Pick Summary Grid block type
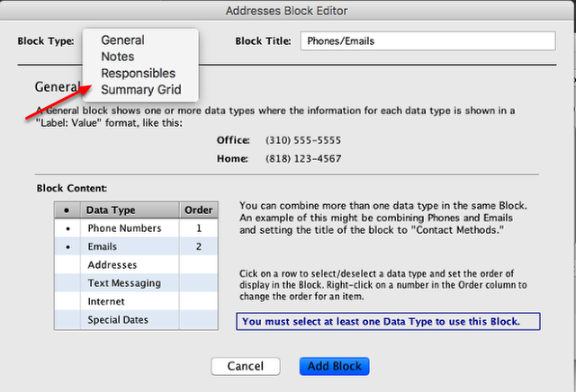576x392 pixels. pyautogui.click(x=140, y=90)
